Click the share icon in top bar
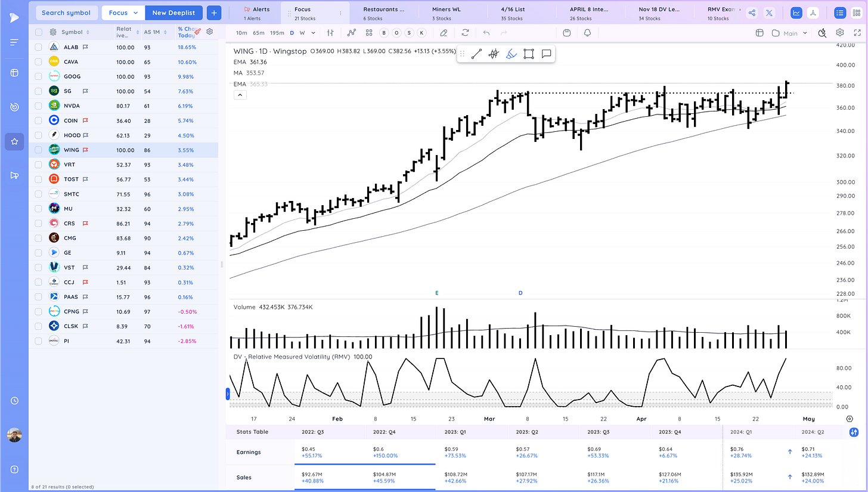The width and height of the screenshot is (868, 492). 752,13
